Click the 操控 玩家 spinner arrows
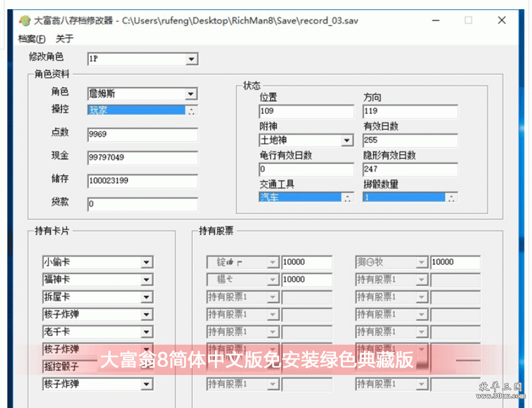This screenshot has width=532, height=408. point(192,111)
